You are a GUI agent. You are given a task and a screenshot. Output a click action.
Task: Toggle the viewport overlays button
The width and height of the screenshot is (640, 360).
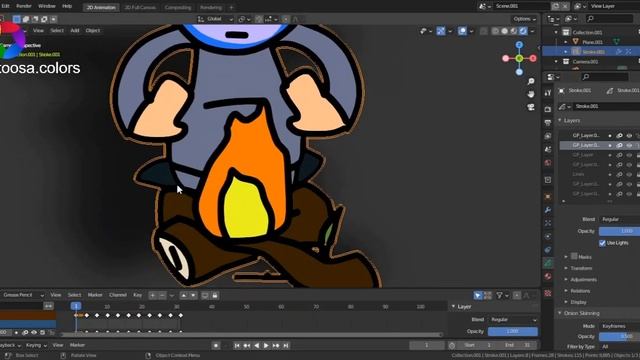[462, 31]
